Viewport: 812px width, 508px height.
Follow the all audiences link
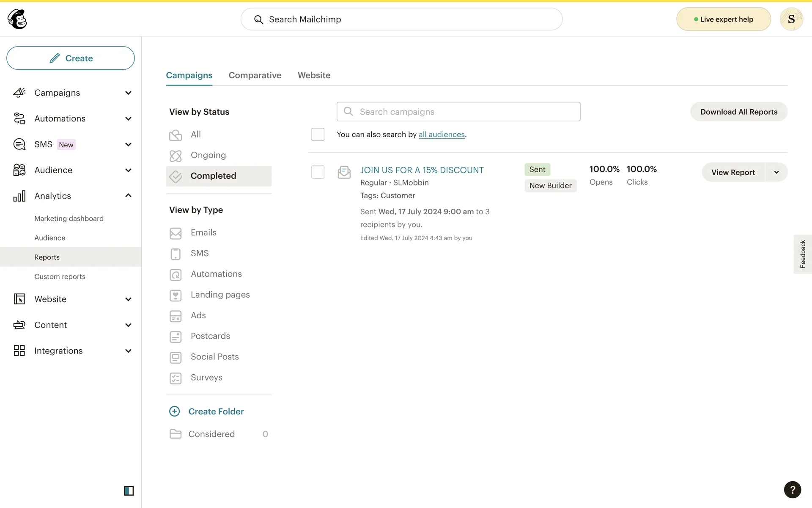(441, 135)
